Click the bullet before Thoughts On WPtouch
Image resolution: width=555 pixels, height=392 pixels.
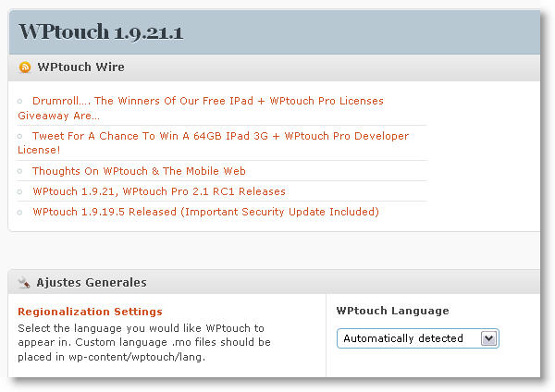click(20, 171)
